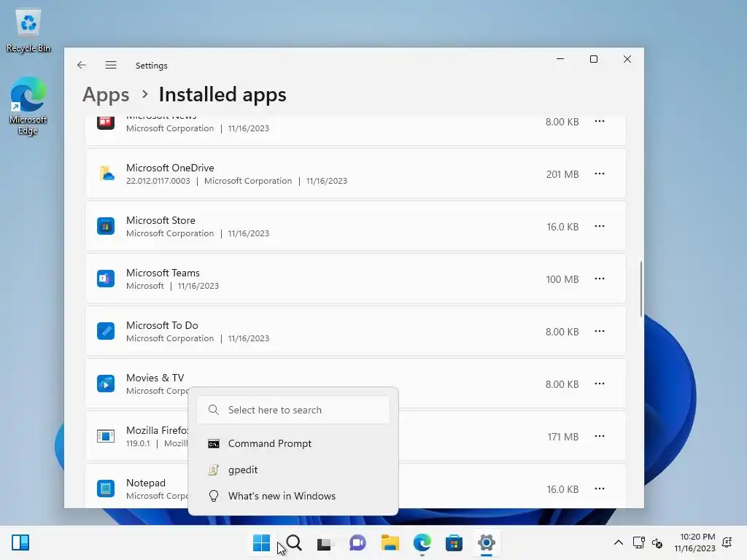Click the Settings back arrow

pos(82,65)
